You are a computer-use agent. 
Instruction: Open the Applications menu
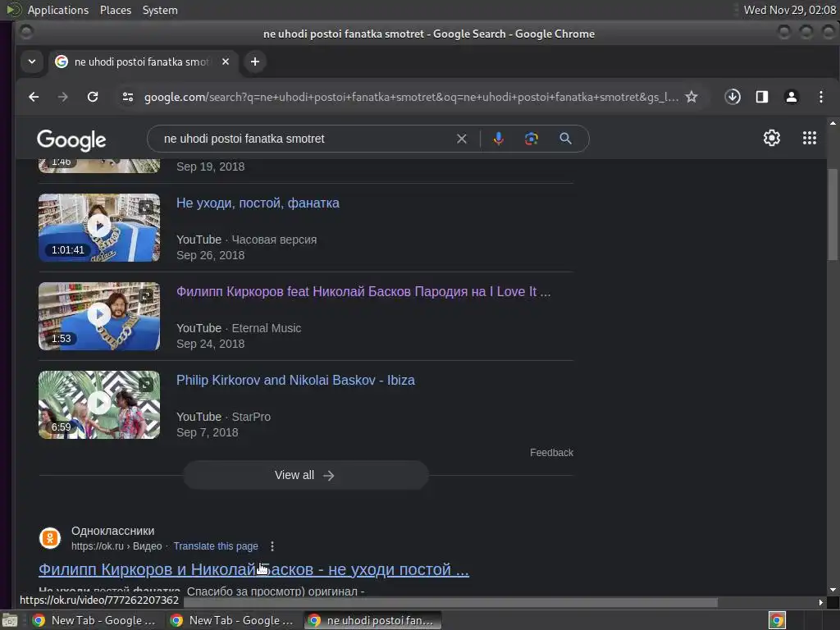point(58,10)
